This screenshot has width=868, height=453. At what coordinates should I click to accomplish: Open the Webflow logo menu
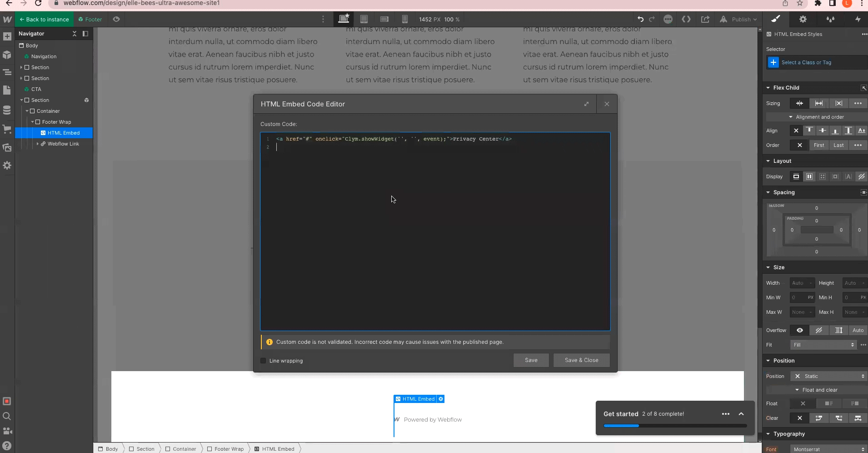7,20
